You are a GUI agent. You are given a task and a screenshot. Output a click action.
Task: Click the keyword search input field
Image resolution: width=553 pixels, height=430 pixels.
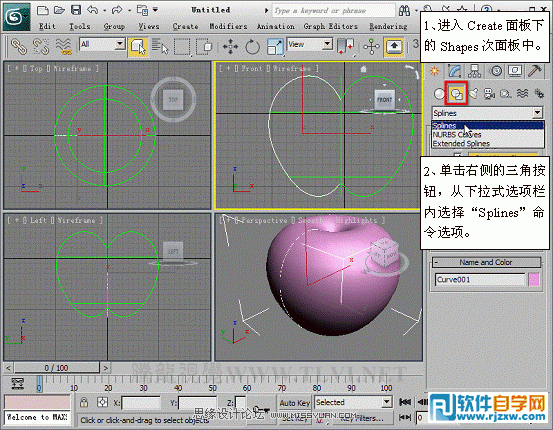tap(334, 11)
